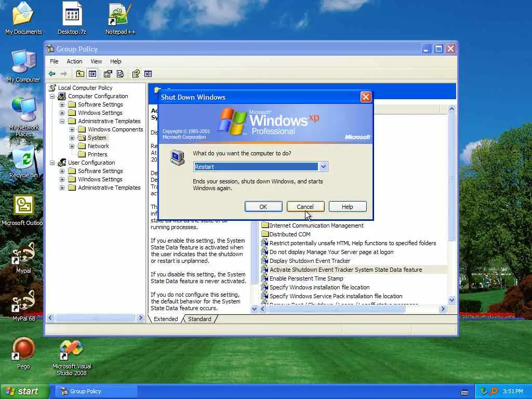Select the Microsoft Outlook desktop icon
Viewport: 532px width, 399px height.
[22, 210]
